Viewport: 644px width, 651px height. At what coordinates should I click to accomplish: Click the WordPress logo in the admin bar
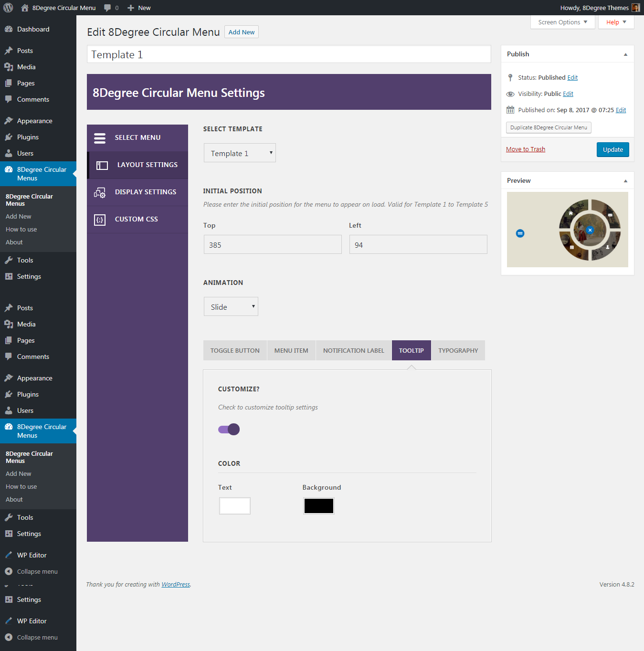pyautogui.click(x=8, y=8)
